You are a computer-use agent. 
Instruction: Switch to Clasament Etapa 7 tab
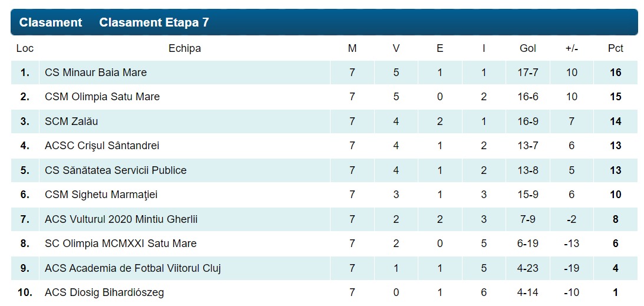(x=154, y=22)
